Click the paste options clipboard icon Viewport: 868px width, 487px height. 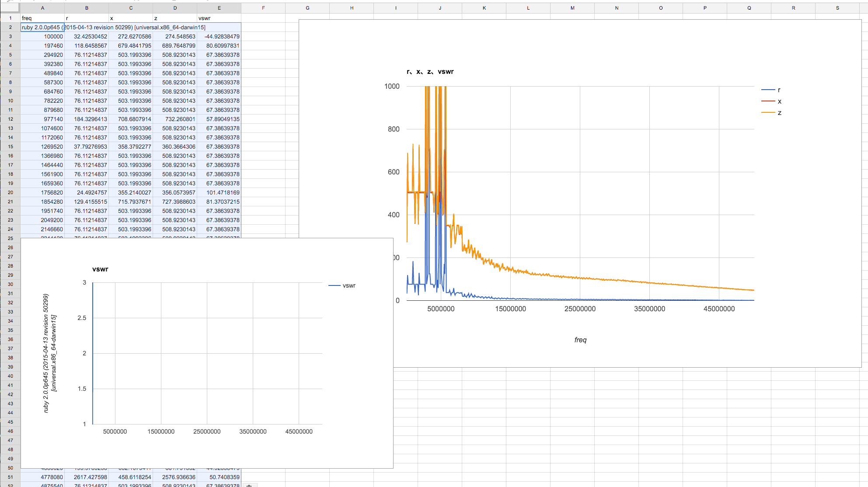249,485
